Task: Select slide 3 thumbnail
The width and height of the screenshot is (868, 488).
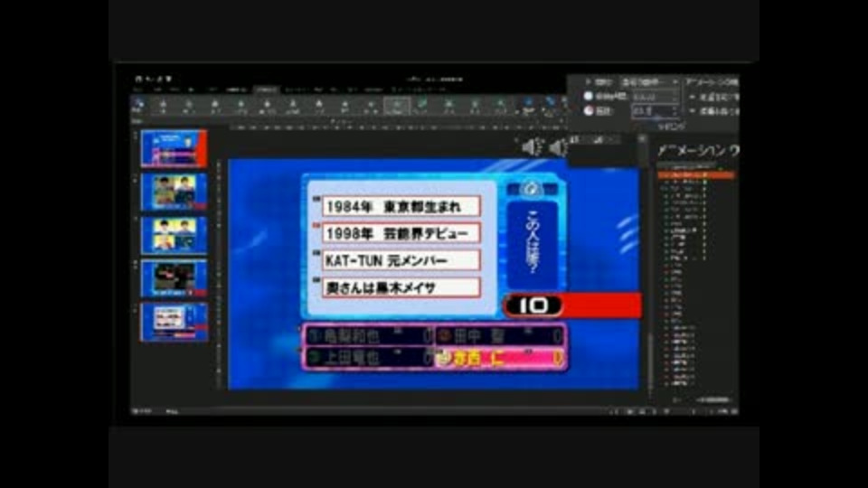Action: [x=174, y=235]
